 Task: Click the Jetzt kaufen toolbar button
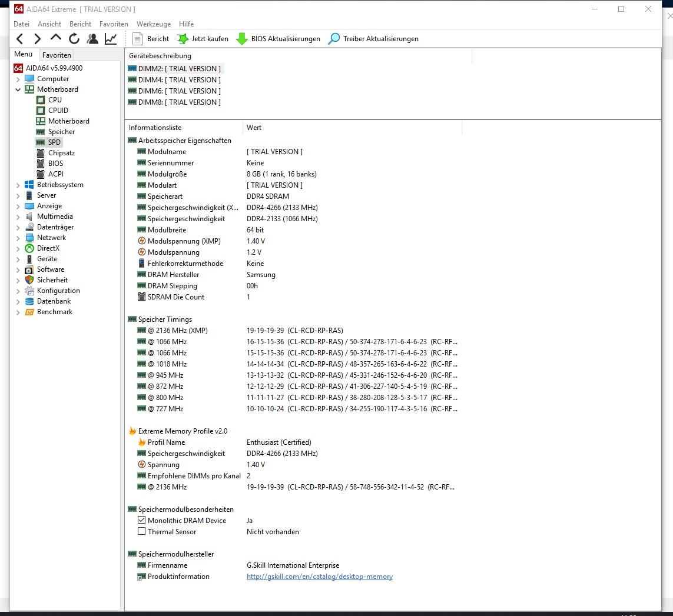[x=203, y=39]
